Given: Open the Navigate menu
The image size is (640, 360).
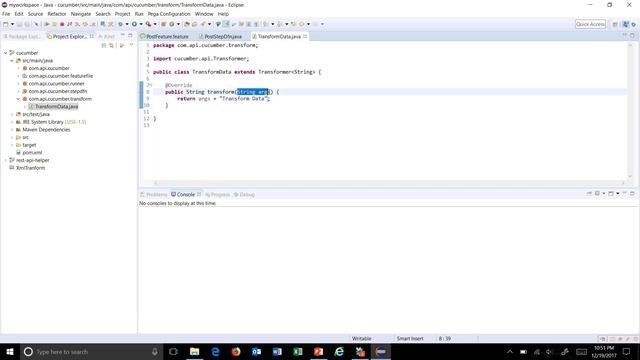Looking at the screenshot, I should 81,14.
